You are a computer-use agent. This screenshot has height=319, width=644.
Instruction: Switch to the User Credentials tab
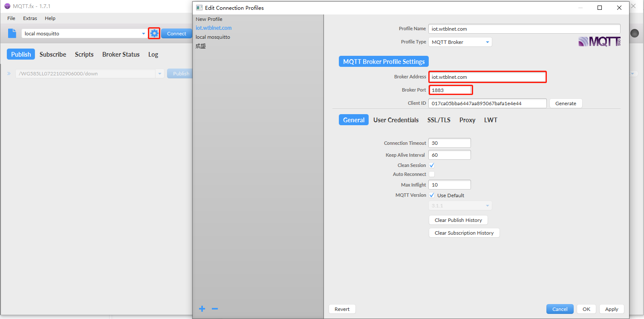[x=396, y=120]
